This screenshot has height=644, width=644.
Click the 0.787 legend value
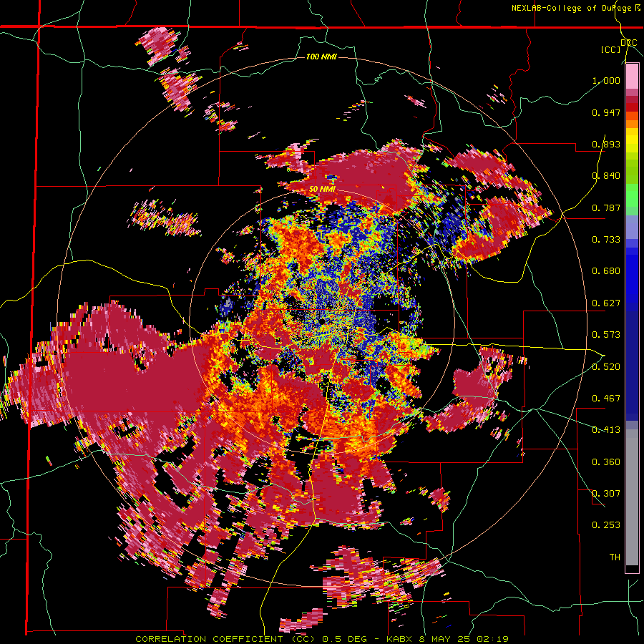(x=606, y=208)
